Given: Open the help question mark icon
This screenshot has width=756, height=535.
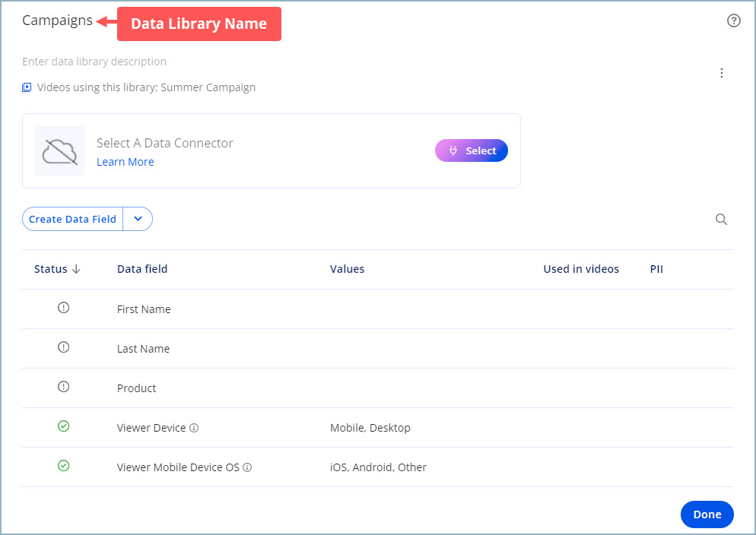Looking at the screenshot, I should point(733,21).
